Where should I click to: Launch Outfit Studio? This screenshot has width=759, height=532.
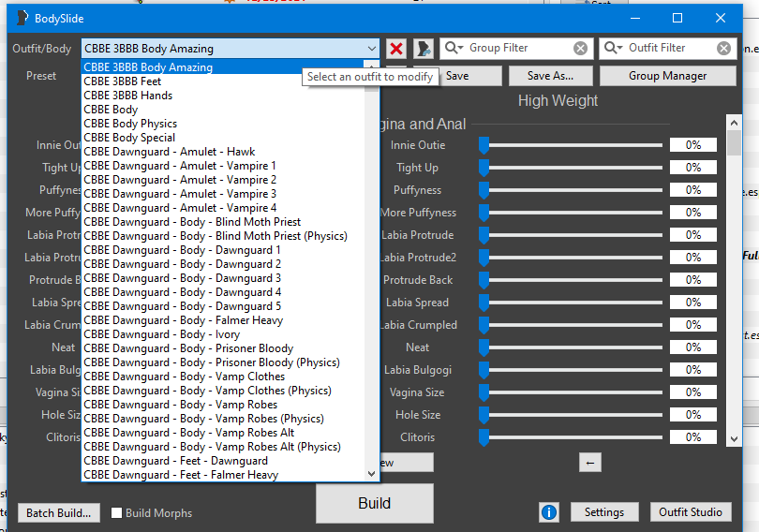[691, 512]
